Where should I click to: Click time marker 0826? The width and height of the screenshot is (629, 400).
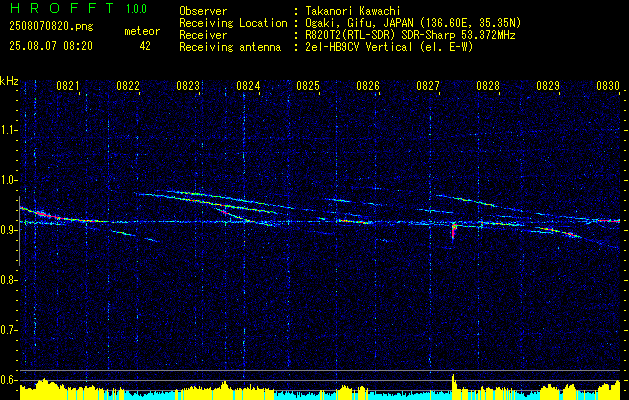[368, 86]
